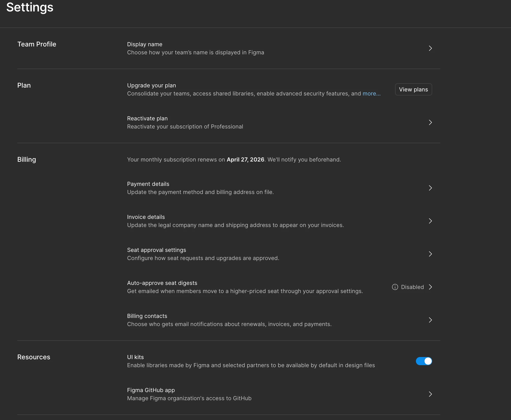
Task: Select Seat approval settings title
Action: pyautogui.click(x=156, y=250)
